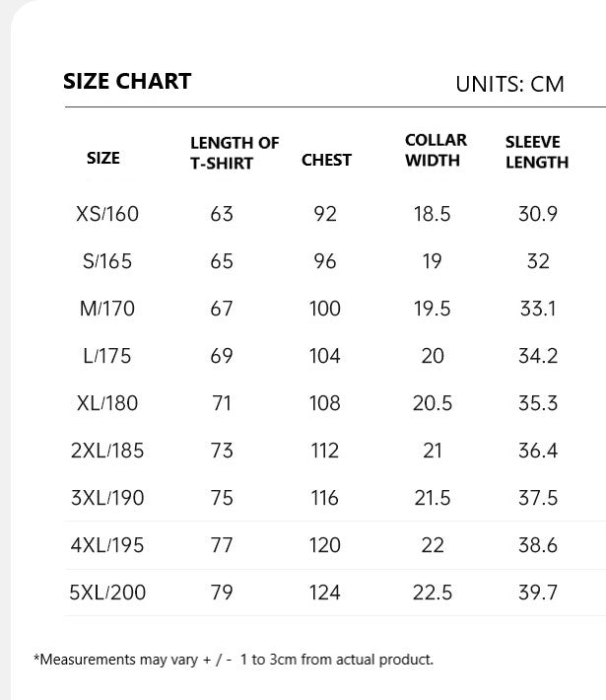Click the 2XL/185 size row label

[107, 451]
